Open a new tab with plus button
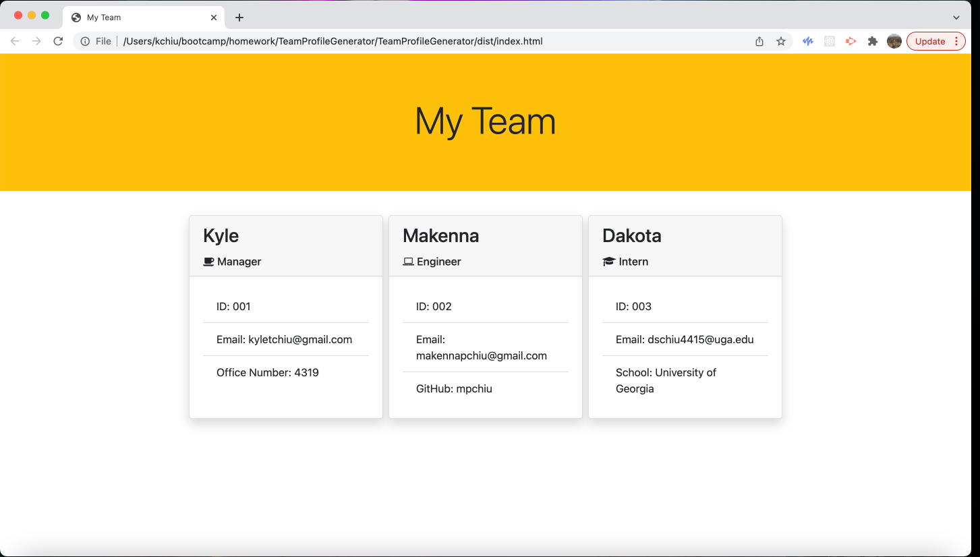 (x=239, y=18)
